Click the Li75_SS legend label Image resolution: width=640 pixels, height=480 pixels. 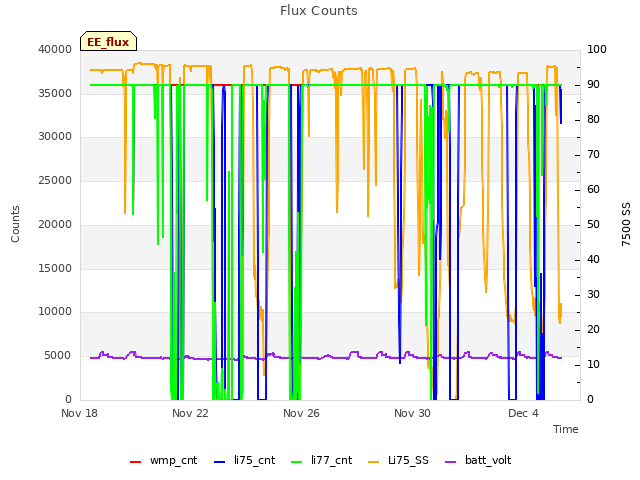[x=408, y=460]
